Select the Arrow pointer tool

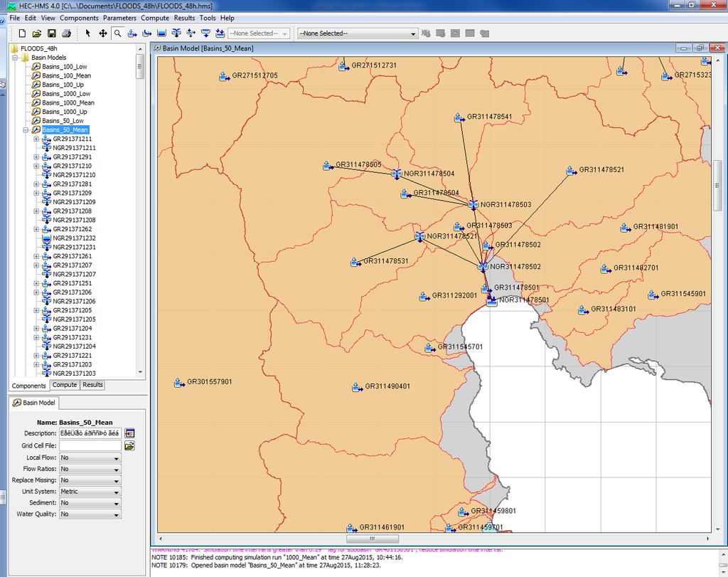tap(87, 33)
